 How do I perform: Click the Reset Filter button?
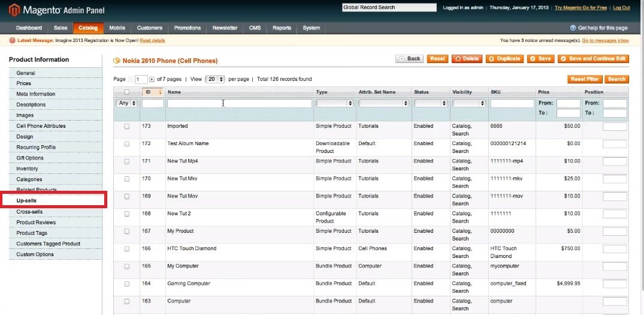585,79
